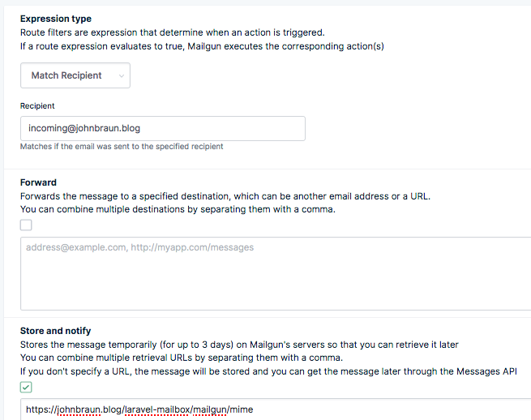Click the 'Expression type' heading
The image size is (531, 420).
55,19
